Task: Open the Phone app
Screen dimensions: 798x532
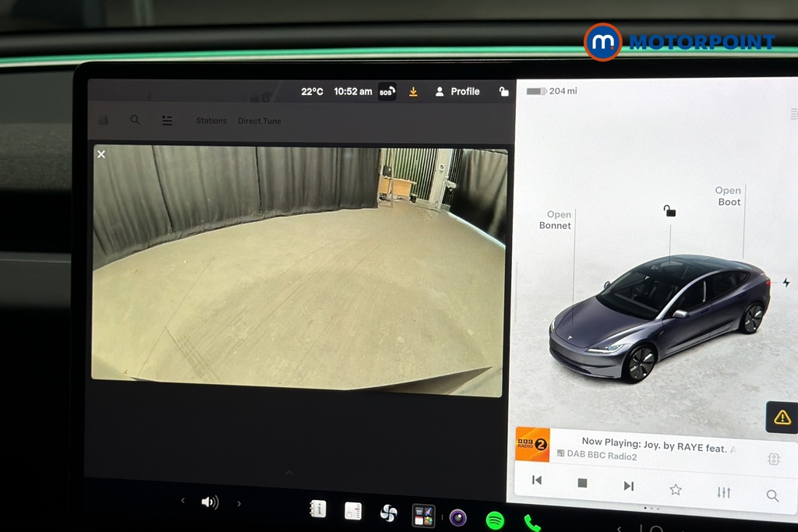Action: (531, 523)
